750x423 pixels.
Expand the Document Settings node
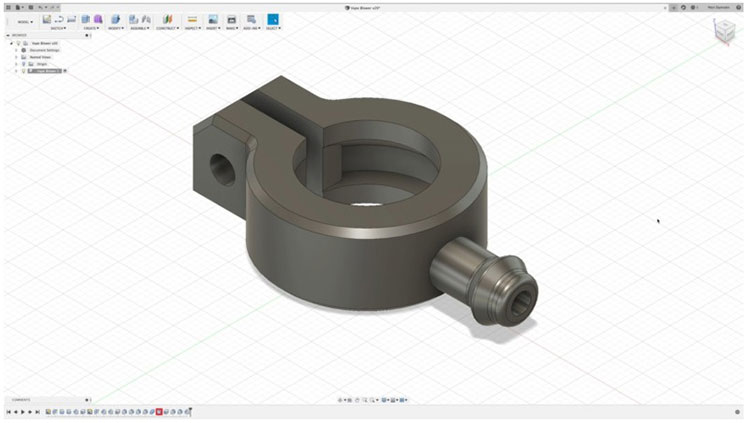coord(16,50)
